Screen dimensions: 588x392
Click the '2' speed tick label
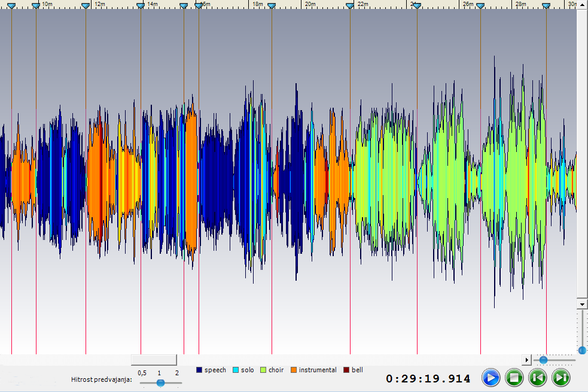pyautogui.click(x=177, y=373)
